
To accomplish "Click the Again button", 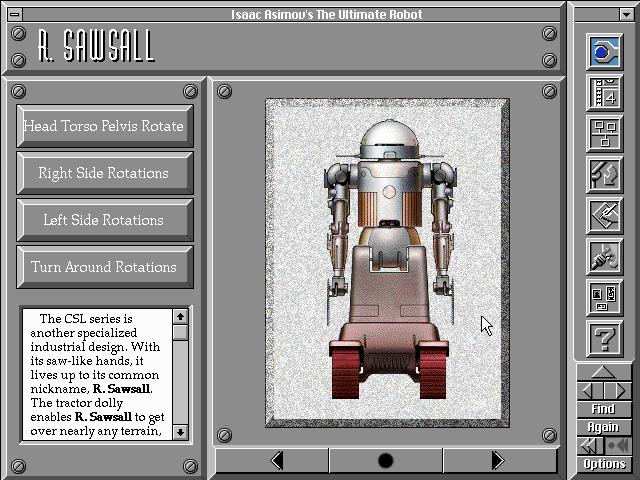I will click(x=603, y=427).
